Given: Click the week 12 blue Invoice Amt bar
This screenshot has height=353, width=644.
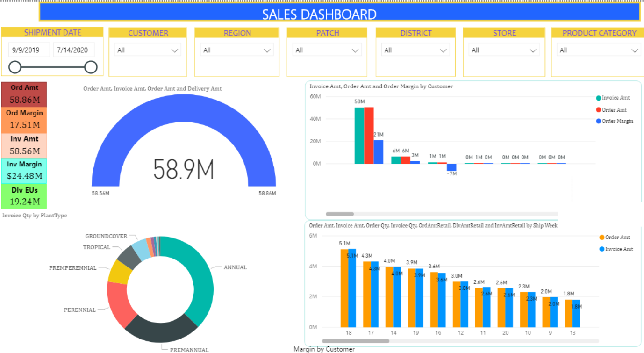Looking at the screenshot, I should (465, 304).
